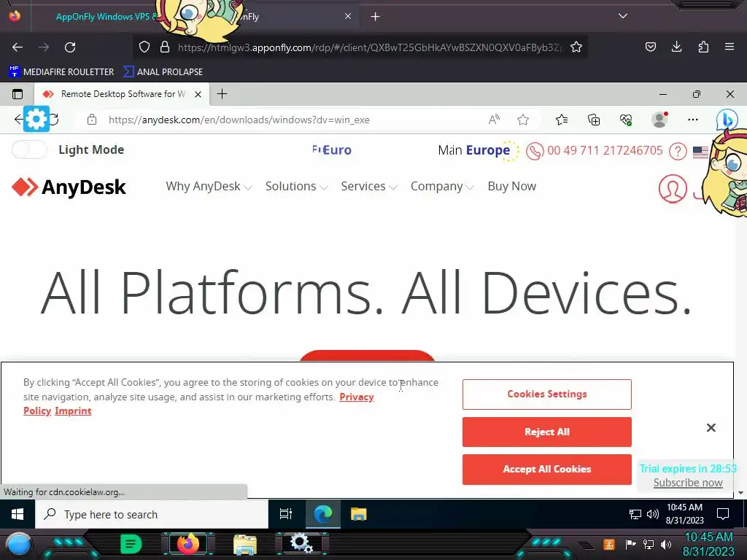Open a new Firefox tab
Screen dimensions: 747x560
[376, 17]
